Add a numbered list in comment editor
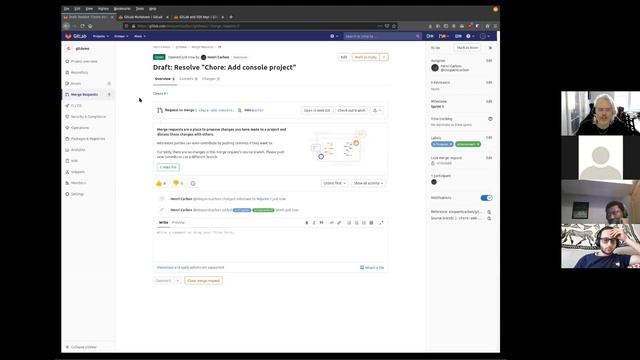The height and width of the screenshot is (360, 640). 356,223
